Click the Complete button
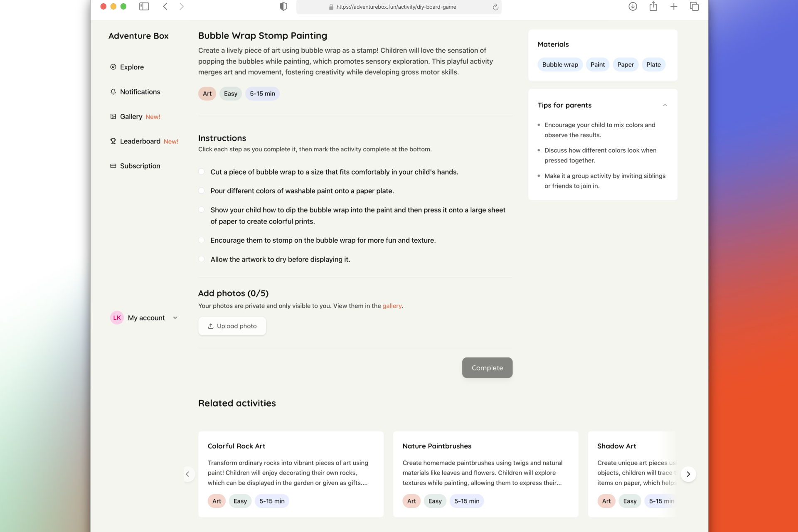This screenshot has height=532, width=798. click(x=487, y=367)
